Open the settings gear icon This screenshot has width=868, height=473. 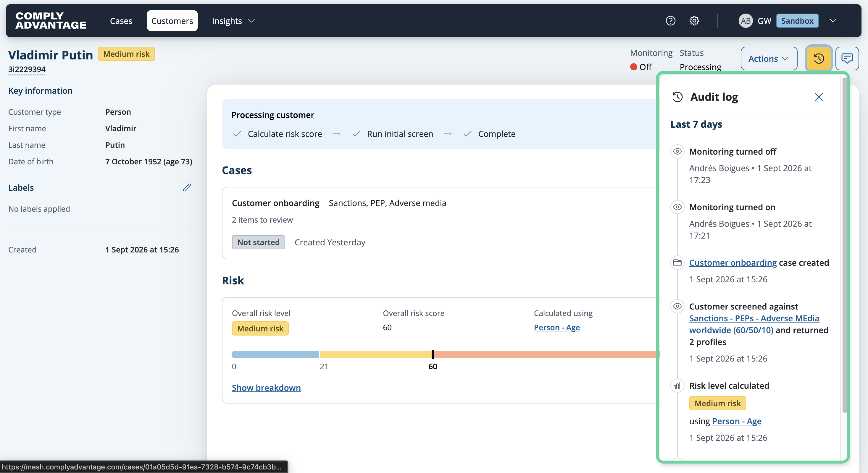(x=694, y=21)
